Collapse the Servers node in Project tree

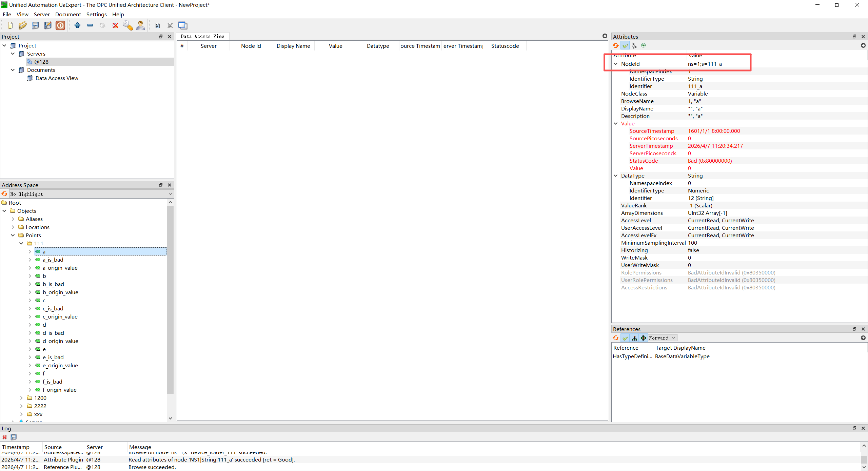pyautogui.click(x=13, y=54)
